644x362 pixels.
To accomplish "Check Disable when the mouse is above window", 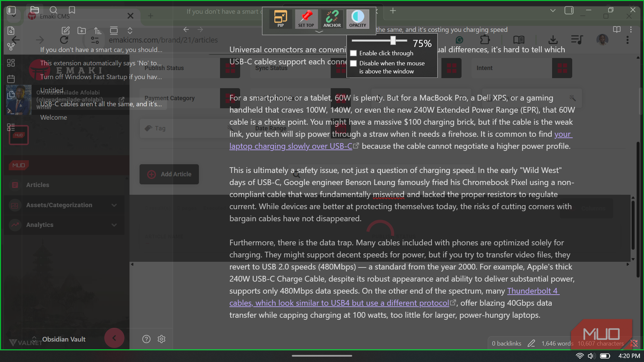I will coord(353,63).
